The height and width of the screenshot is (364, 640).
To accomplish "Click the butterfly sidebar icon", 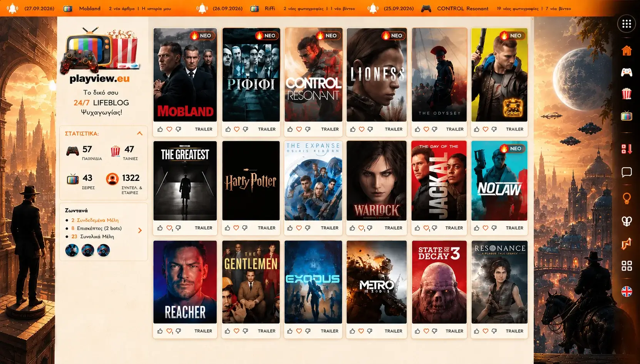I will pyautogui.click(x=627, y=221).
